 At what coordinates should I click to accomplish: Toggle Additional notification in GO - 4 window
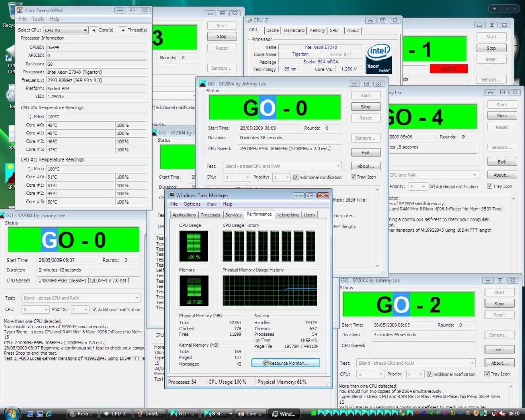pyautogui.click(x=432, y=187)
